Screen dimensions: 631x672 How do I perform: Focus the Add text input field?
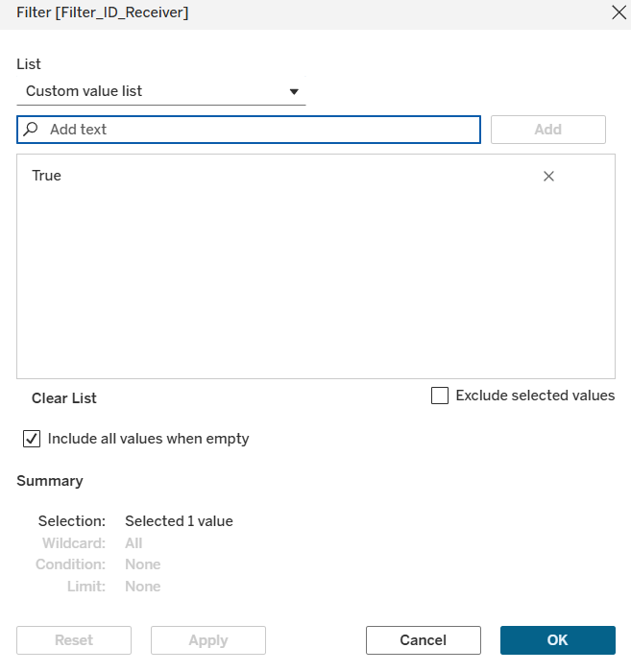click(x=259, y=129)
